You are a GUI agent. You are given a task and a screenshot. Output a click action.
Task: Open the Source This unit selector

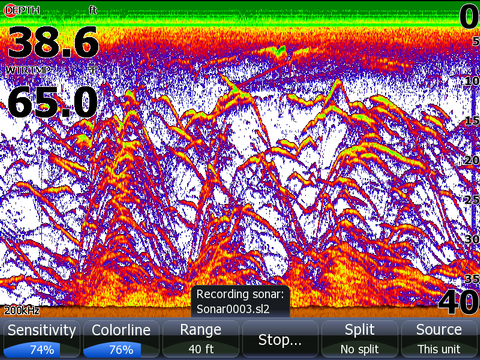pyautogui.click(x=439, y=339)
